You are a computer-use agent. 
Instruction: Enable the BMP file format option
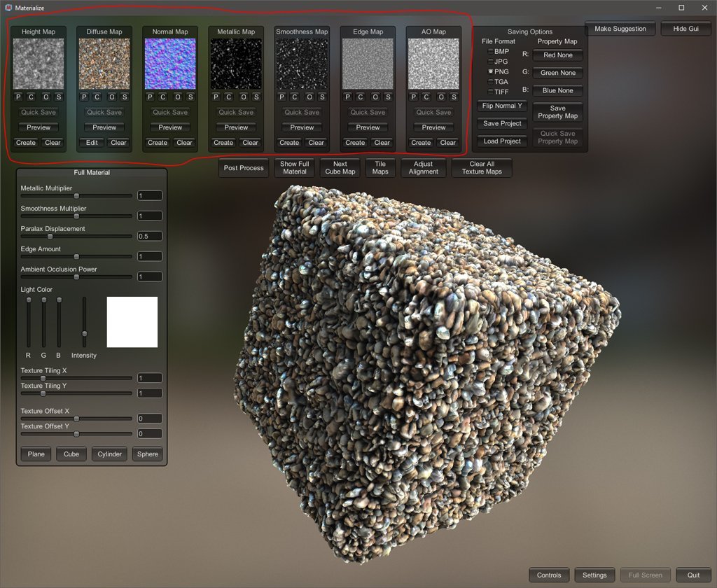491,52
